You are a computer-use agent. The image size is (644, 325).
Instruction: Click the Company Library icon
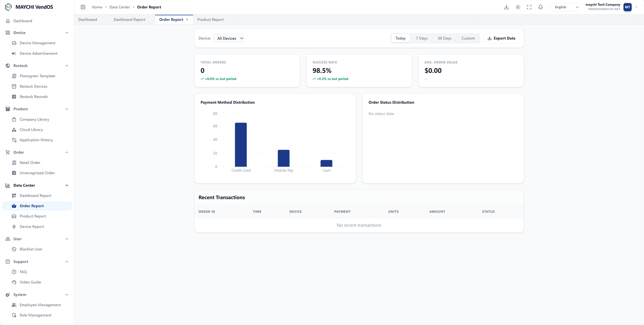[14, 120]
